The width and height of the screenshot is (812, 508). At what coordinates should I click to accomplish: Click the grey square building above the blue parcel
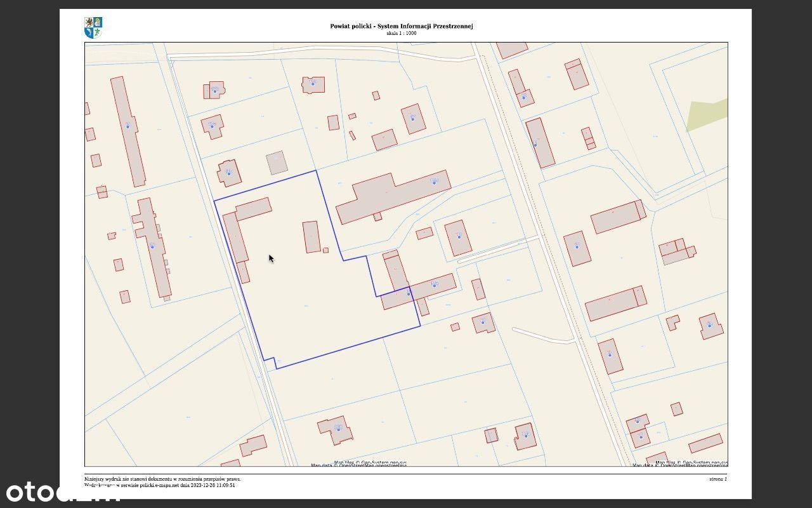(x=277, y=163)
